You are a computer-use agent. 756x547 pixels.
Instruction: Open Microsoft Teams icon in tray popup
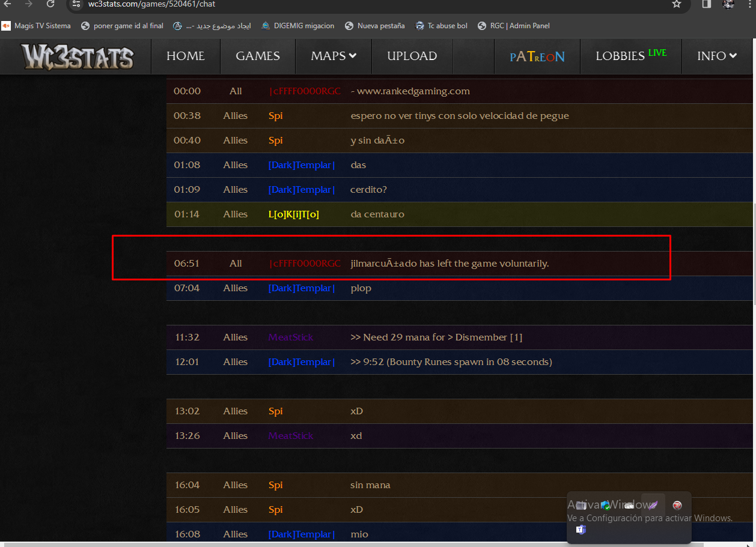click(581, 530)
